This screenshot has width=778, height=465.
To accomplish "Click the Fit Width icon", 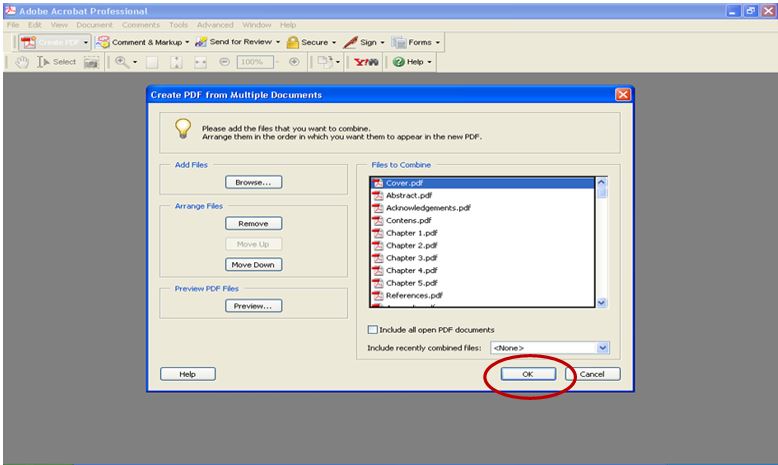I will (200, 63).
